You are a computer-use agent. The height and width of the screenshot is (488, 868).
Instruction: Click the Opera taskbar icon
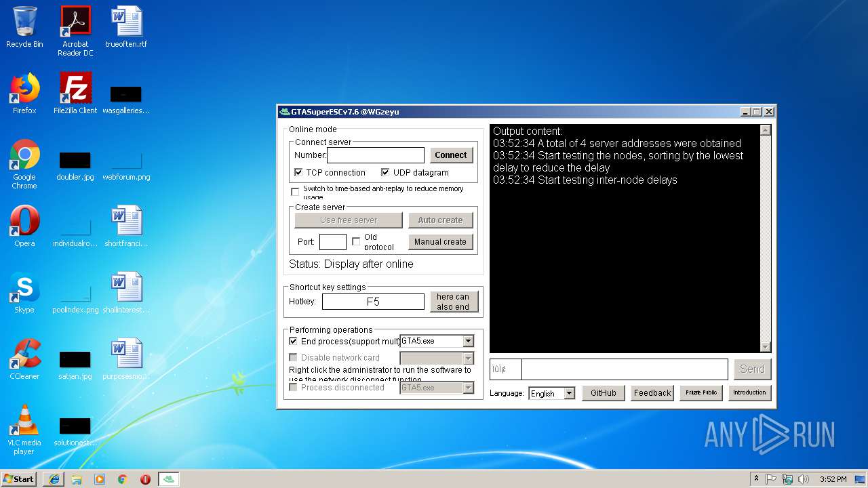tap(145, 479)
